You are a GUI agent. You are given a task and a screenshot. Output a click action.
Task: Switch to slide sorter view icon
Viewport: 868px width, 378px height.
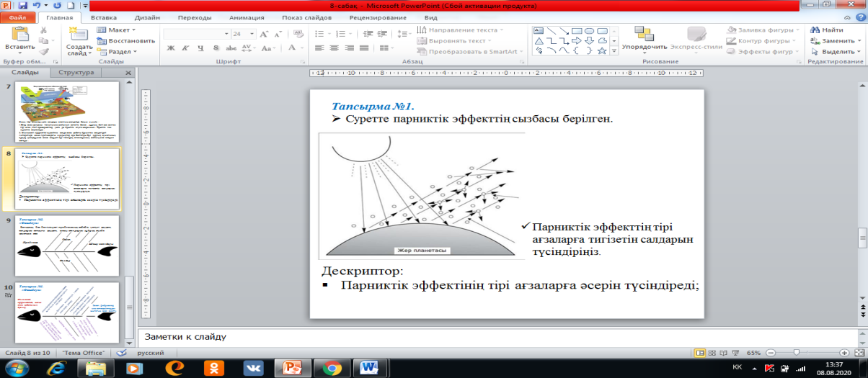click(x=712, y=353)
